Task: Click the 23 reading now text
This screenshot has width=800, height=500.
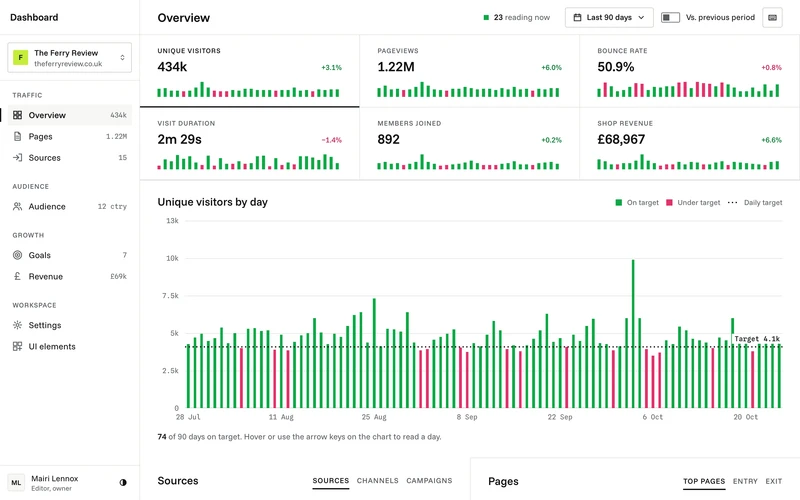Action: pos(521,17)
